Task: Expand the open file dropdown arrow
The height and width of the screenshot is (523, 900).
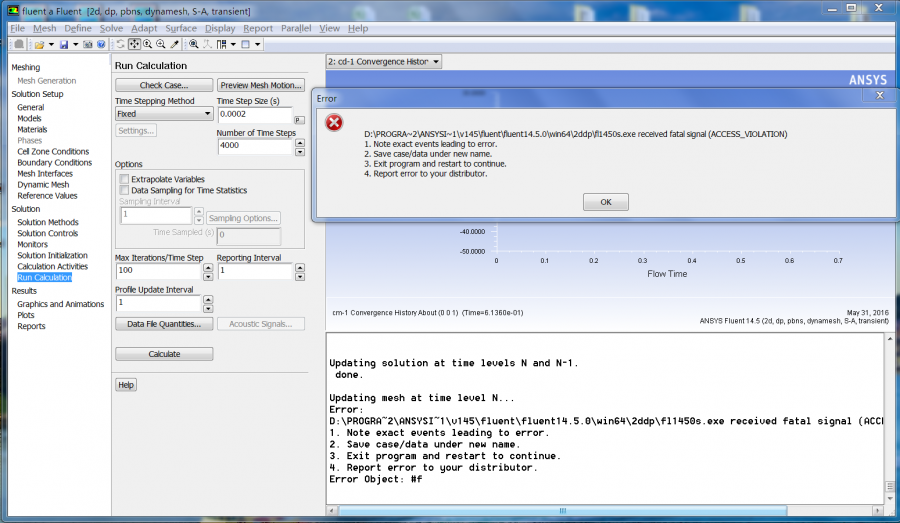Action: 51,44
